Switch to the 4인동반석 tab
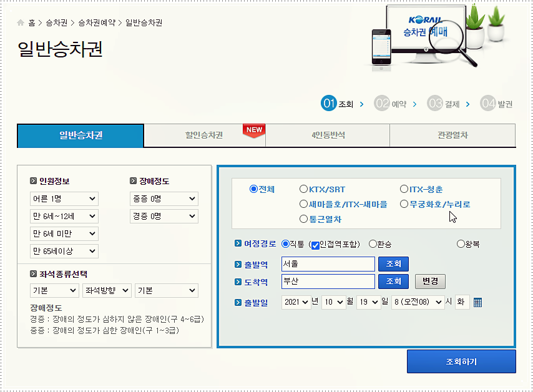Image resolution: width=533 pixels, height=392 pixels. pyautogui.click(x=328, y=135)
